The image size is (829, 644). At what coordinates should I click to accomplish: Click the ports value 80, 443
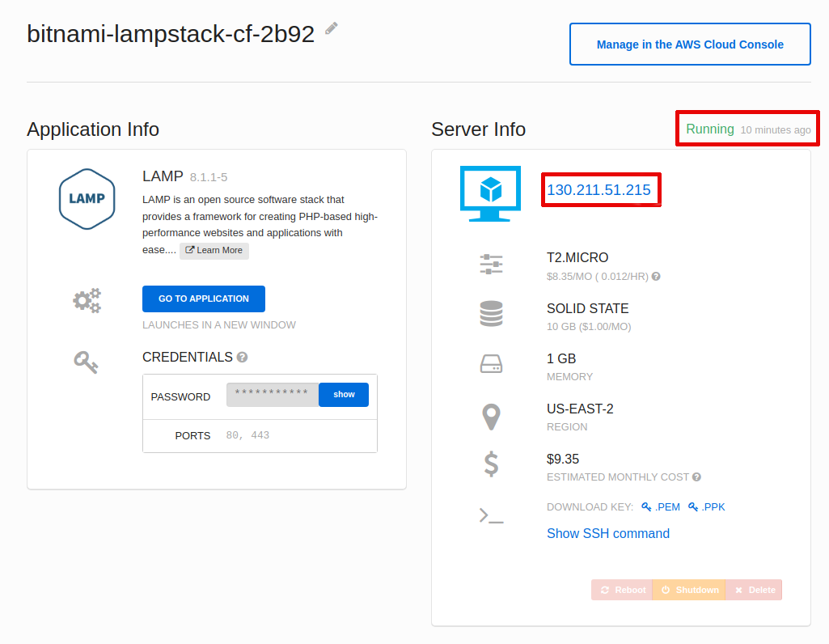(248, 435)
